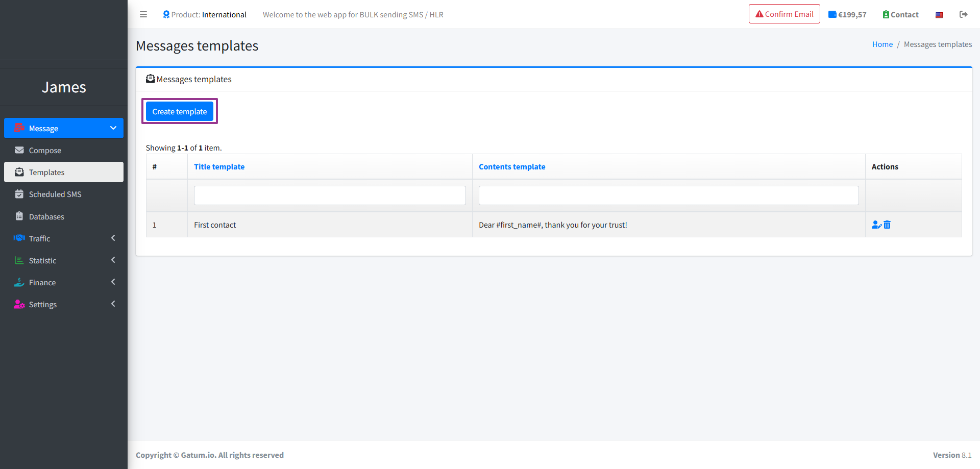The height and width of the screenshot is (469, 980).
Task: Go to Scheduled SMS page
Action: (x=55, y=194)
